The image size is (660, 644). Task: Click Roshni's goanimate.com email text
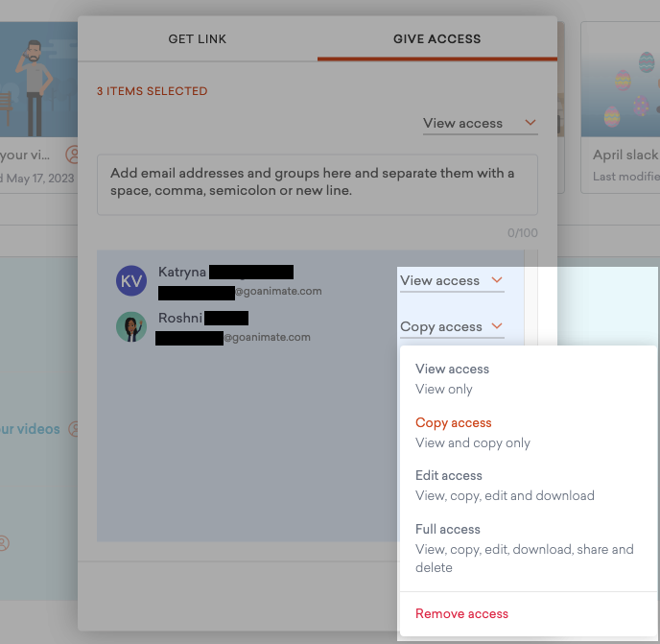click(267, 337)
